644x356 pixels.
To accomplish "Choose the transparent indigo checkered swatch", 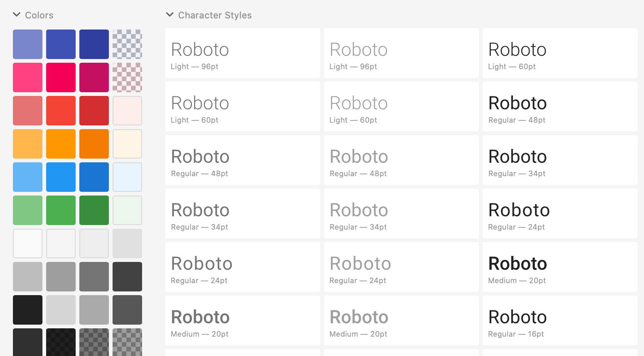I will (127, 44).
